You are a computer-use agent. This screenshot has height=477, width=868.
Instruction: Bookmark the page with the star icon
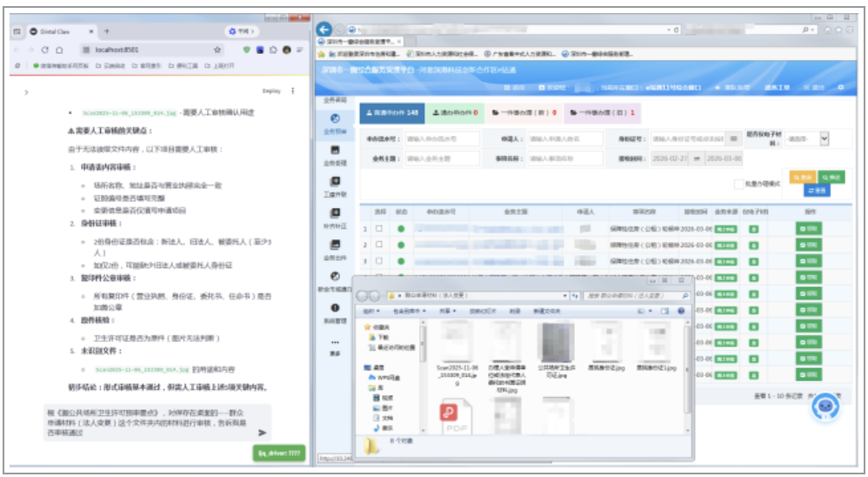[217, 50]
